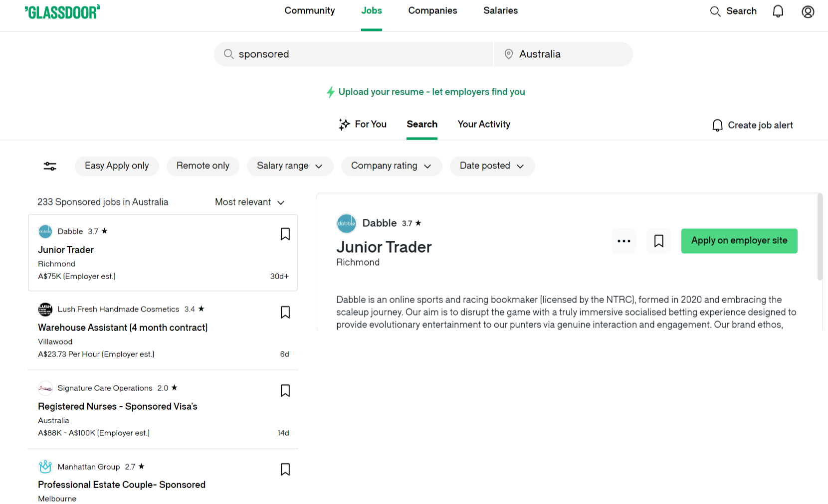Go to the Salaries section
This screenshot has height=504, width=828.
pyautogui.click(x=500, y=10)
